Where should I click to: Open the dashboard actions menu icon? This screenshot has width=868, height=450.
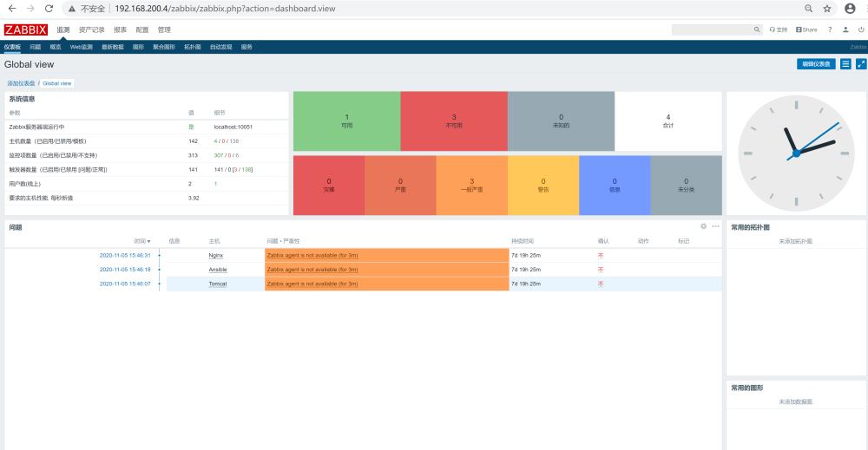tap(845, 64)
